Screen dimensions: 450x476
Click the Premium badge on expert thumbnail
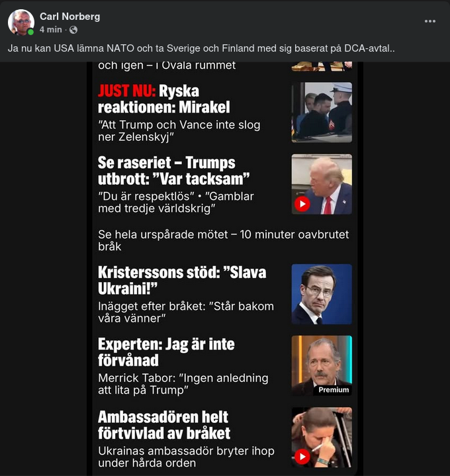click(x=333, y=390)
